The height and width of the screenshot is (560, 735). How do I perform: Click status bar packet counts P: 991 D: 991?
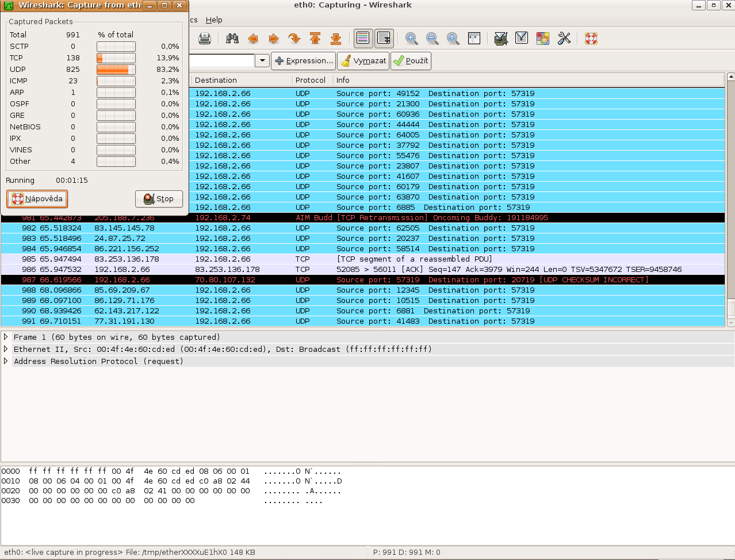407,553
